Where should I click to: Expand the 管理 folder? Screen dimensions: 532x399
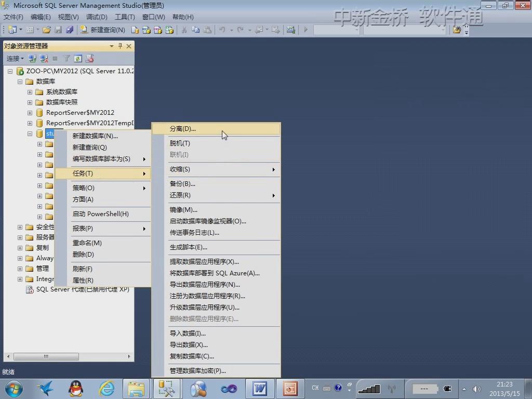point(20,269)
